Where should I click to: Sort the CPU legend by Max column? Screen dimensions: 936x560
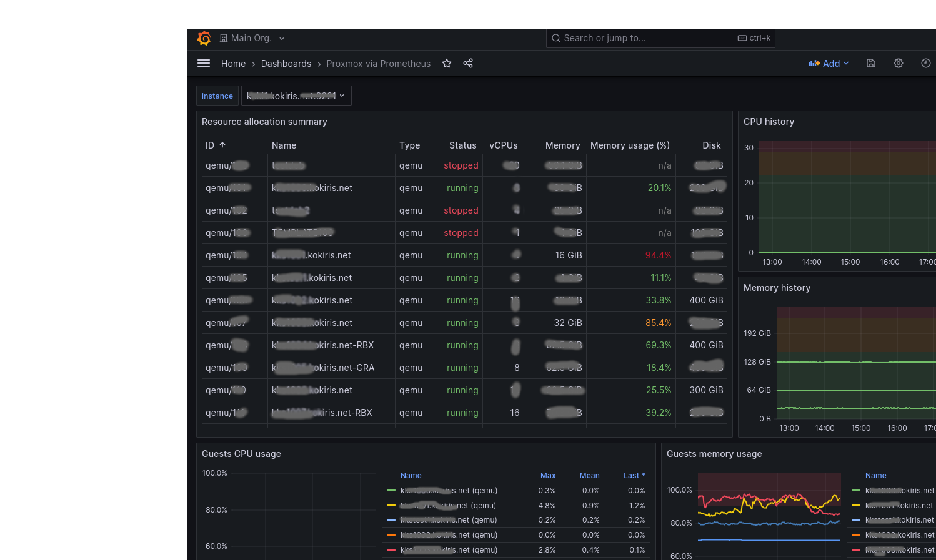point(547,476)
